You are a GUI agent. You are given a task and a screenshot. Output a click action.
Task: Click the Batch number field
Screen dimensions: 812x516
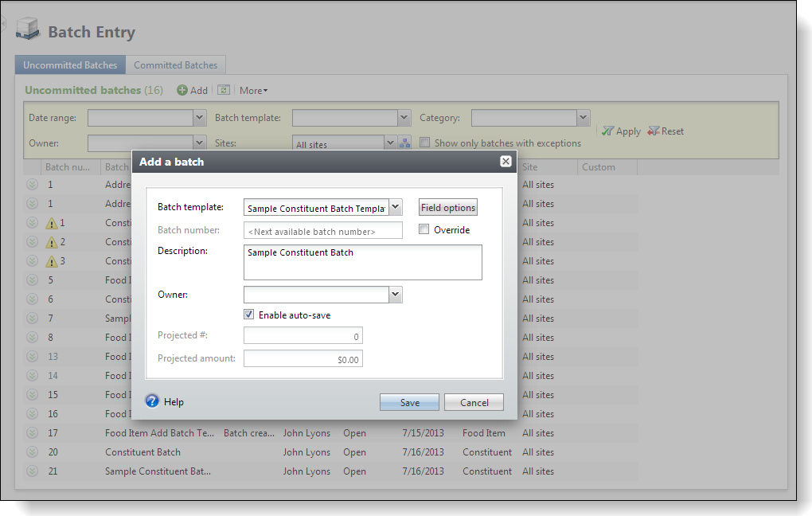tap(323, 231)
